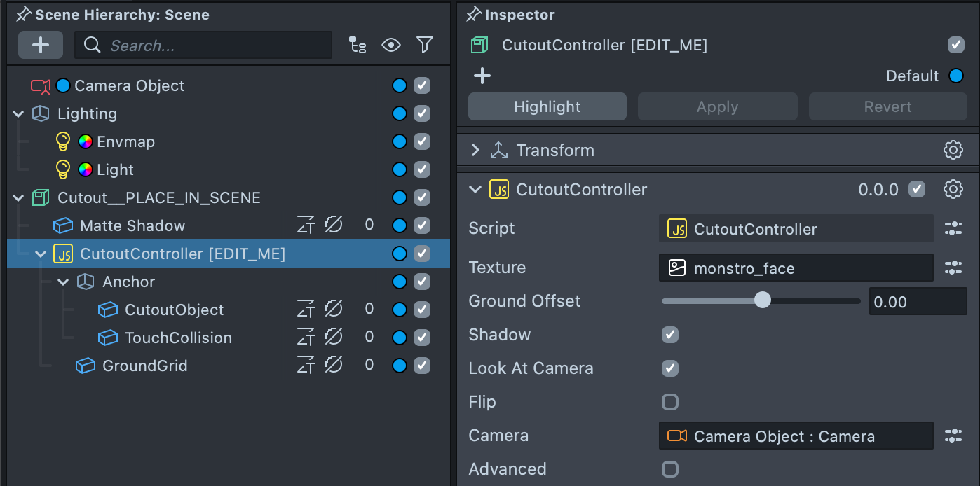
Task: Open the CutoutController component settings gear
Action: [x=953, y=189]
